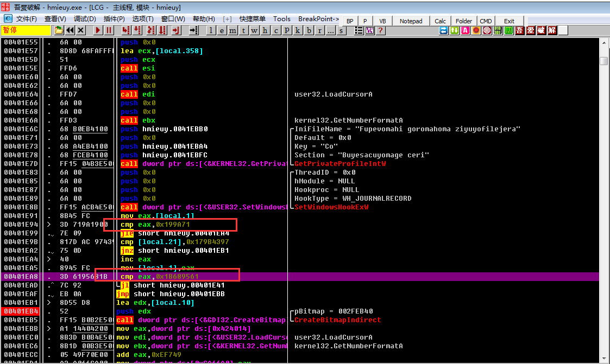
Task: Click the red 爱 icon
Action: (531, 30)
